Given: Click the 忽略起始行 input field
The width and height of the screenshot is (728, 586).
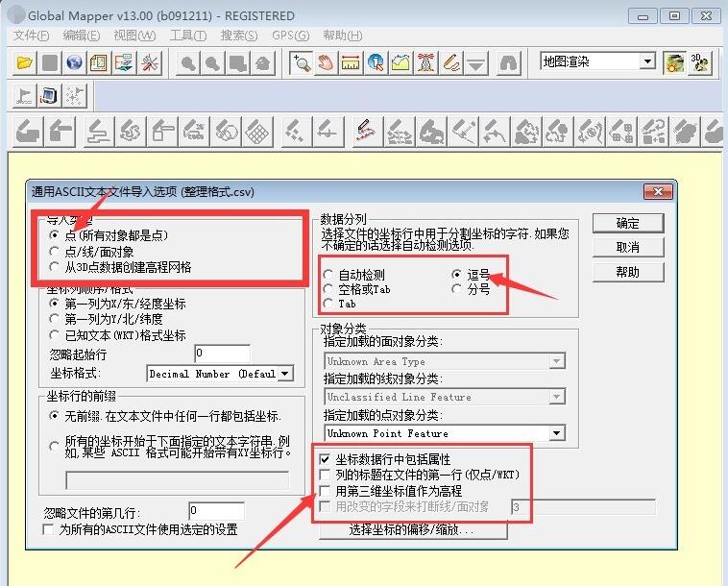Looking at the screenshot, I should click(x=223, y=354).
